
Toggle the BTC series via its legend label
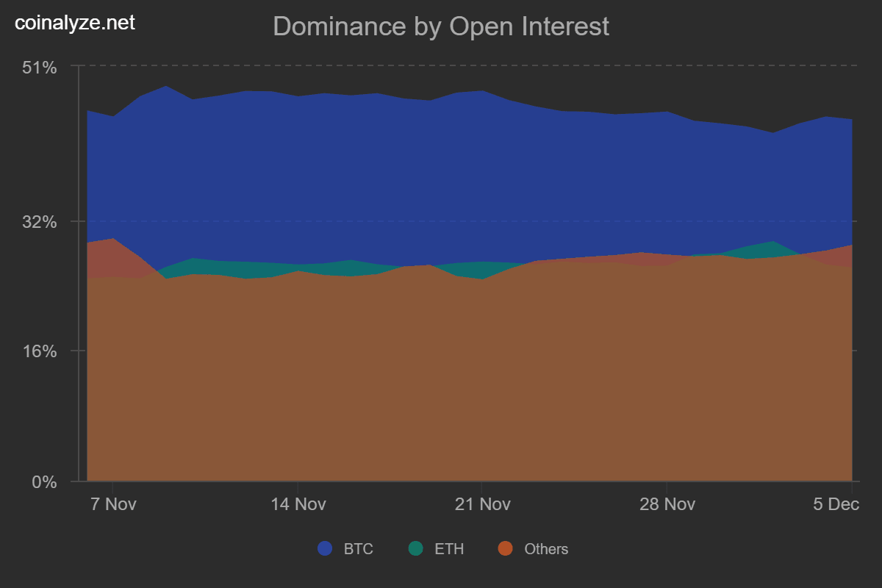point(359,549)
